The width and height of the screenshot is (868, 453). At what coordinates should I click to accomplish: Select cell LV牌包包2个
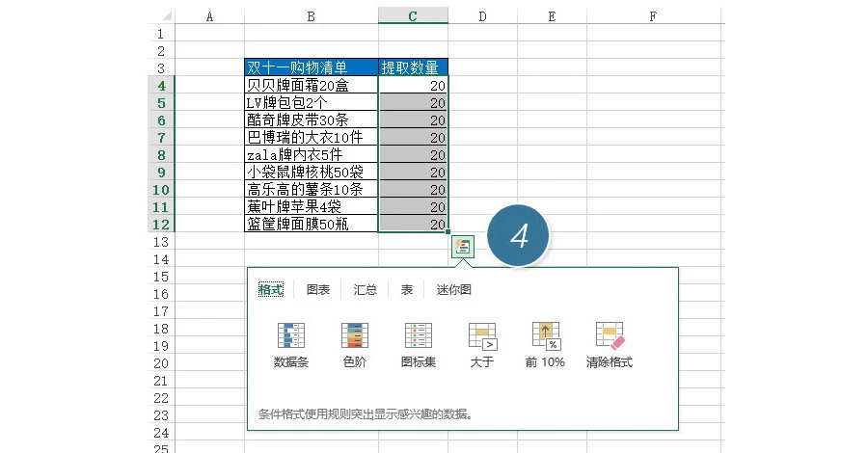pos(312,102)
